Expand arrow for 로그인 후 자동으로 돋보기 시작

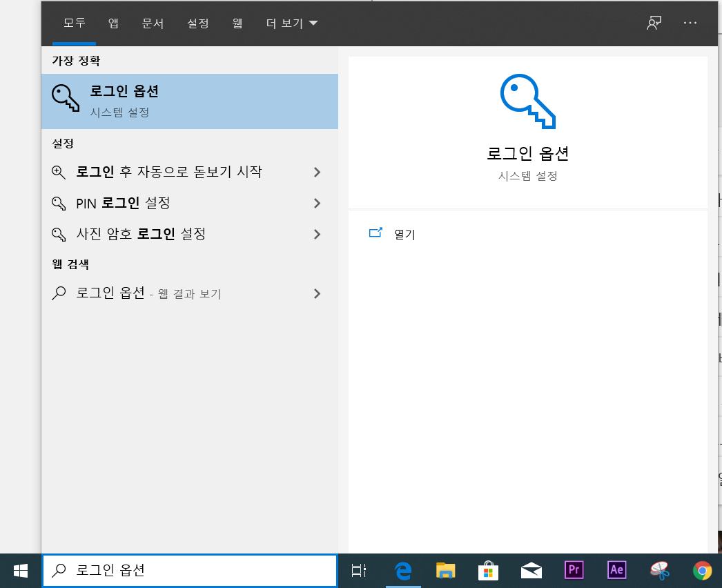(x=317, y=173)
